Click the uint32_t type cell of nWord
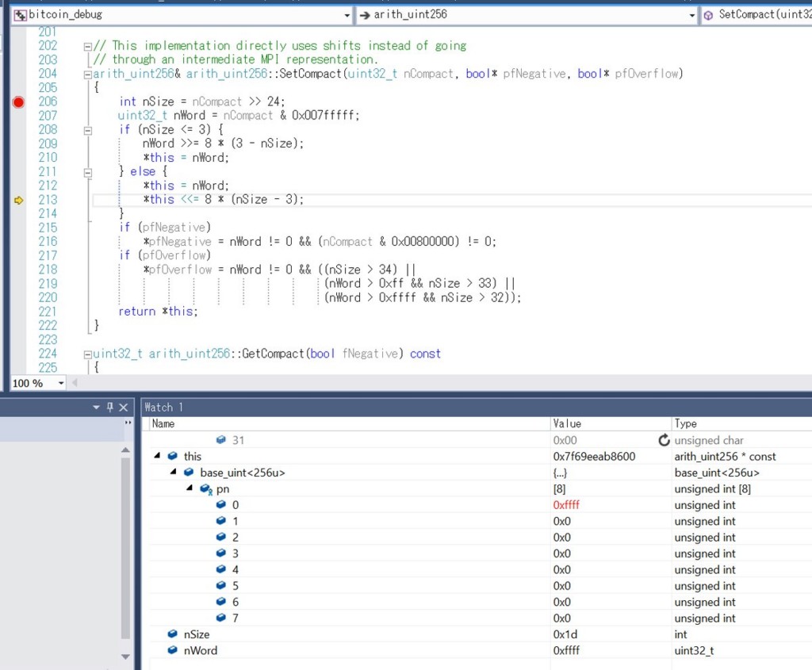812x670 pixels. click(694, 650)
